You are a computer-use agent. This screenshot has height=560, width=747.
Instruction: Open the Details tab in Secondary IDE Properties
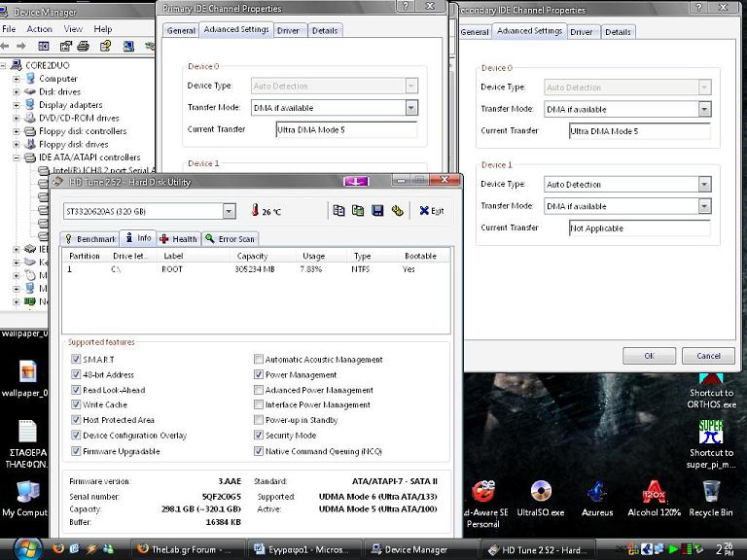[x=618, y=32]
